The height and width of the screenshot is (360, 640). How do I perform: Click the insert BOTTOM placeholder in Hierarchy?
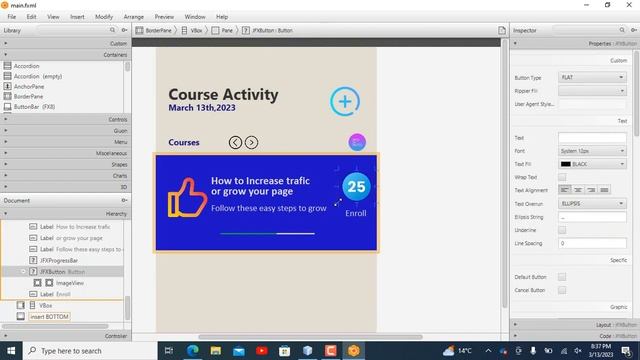(x=49, y=316)
